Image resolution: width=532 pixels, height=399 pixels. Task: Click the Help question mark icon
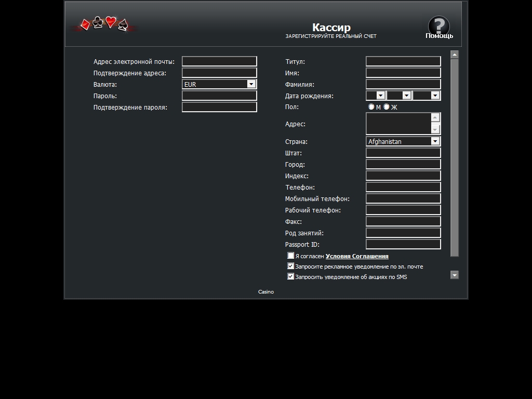(438, 26)
